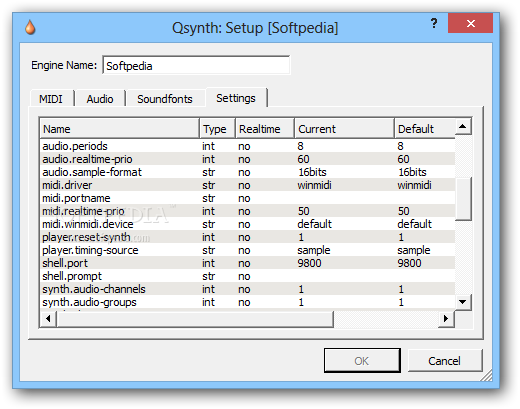The height and width of the screenshot is (409, 520).
Task: Select the midi.winmidi.device setting
Action: click(247, 224)
